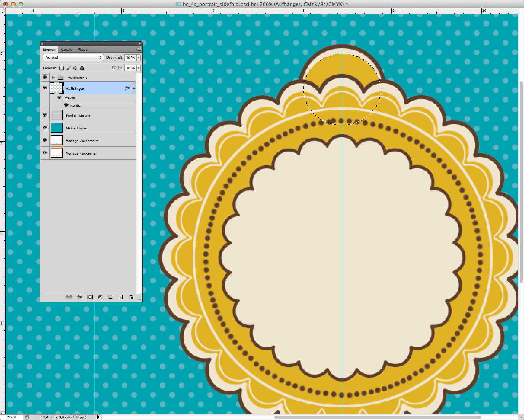The height and width of the screenshot is (420, 524).
Task: Expand the Wellenkreis layer group
Action: tap(53, 78)
